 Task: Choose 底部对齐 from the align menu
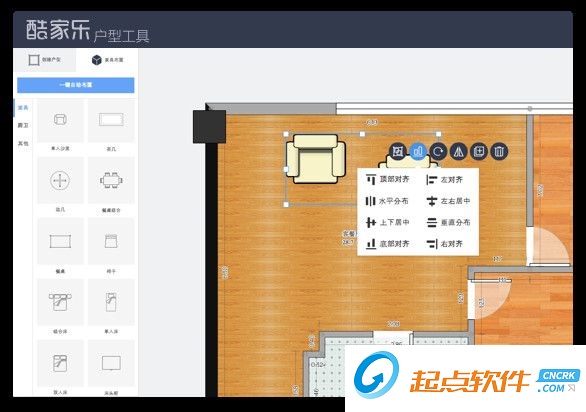pos(388,244)
